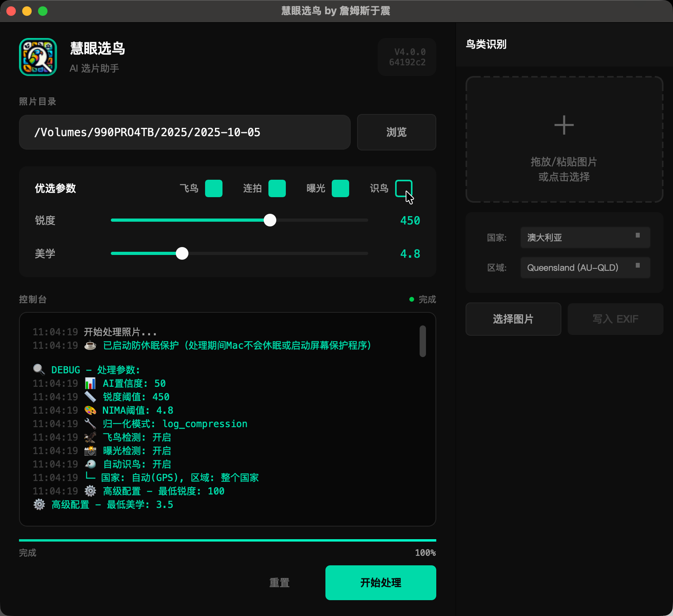The height and width of the screenshot is (616, 673).
Task: Click the wrench icon by 归一化模式
Action: point(90,424)
